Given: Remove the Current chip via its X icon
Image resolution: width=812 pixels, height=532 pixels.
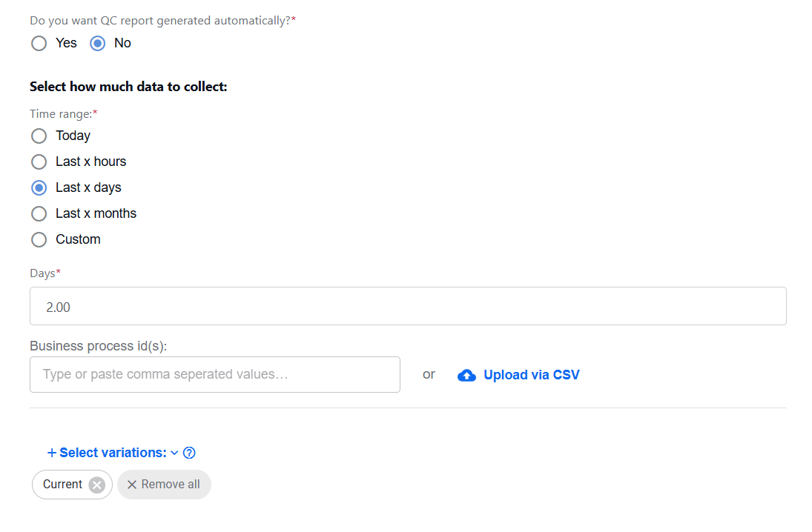Looking at the screenshot, I should [x=97, y=485].
